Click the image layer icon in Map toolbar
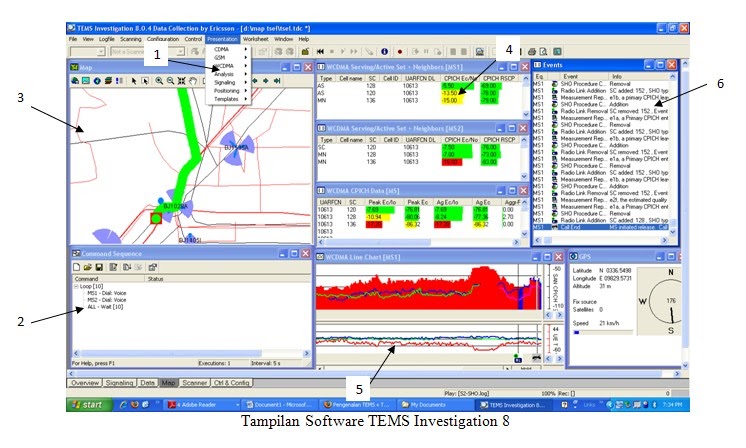Screen dimensions: 746x448 click(x=86, y=81)
